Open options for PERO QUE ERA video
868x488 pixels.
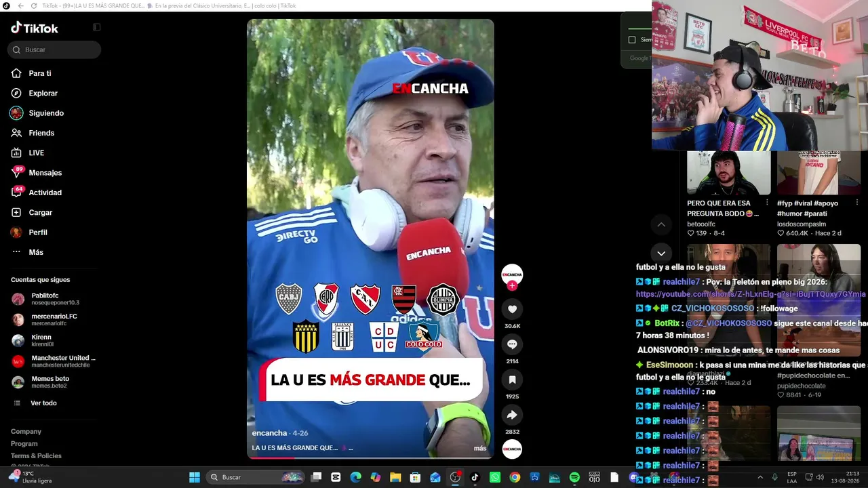(x=767, y=203)
